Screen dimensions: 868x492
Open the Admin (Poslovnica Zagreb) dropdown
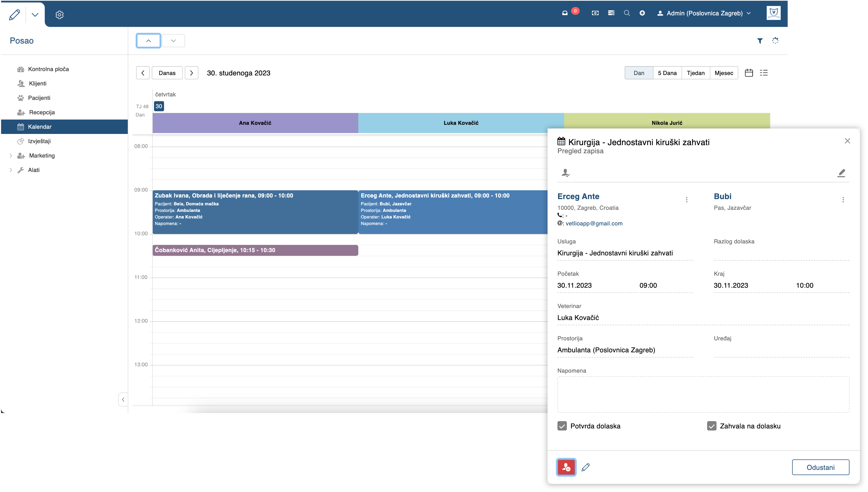pyautogui.click(x=704, y=13)
